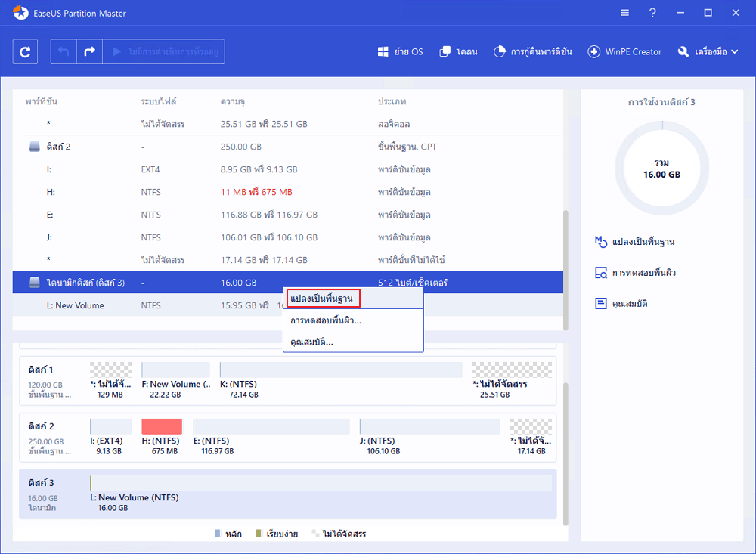Select คุณสมบัติ... in the context menu
Viewport: 756px width, 554px height.
click(x=353, y=342)
